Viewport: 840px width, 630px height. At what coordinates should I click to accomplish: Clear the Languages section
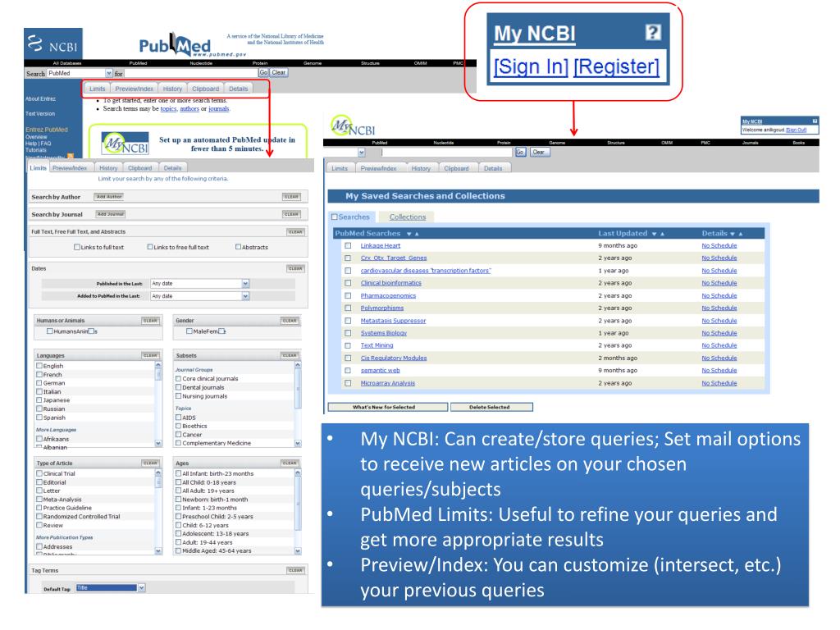(150, 355)
